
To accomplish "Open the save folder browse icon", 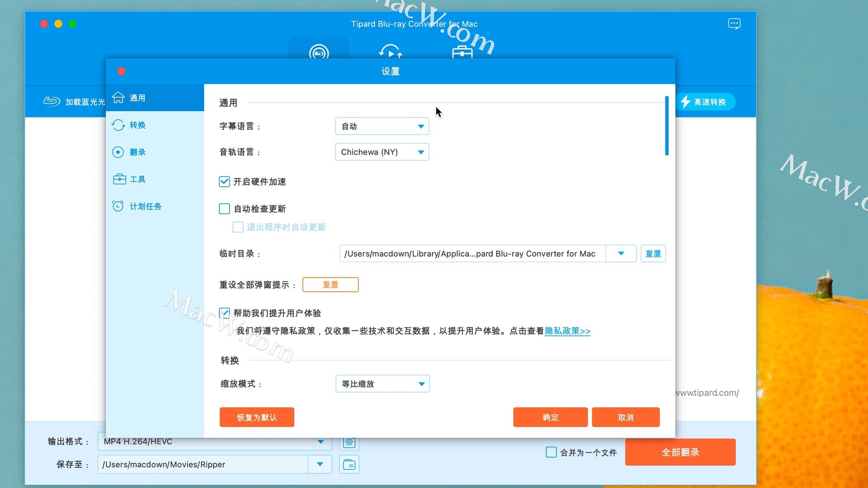I will (349, 465).
